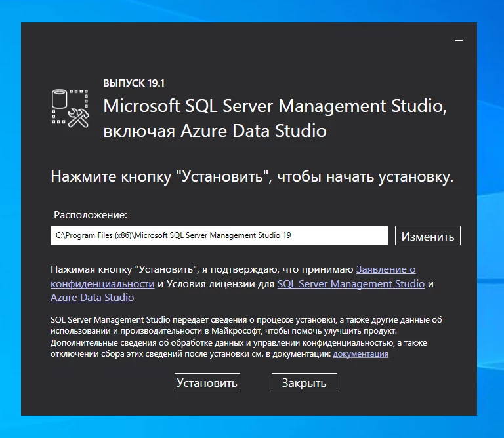Open the Заявление о конфиденциальности link
The height and width of the screenshot is (438, 504).
[386, 269]
